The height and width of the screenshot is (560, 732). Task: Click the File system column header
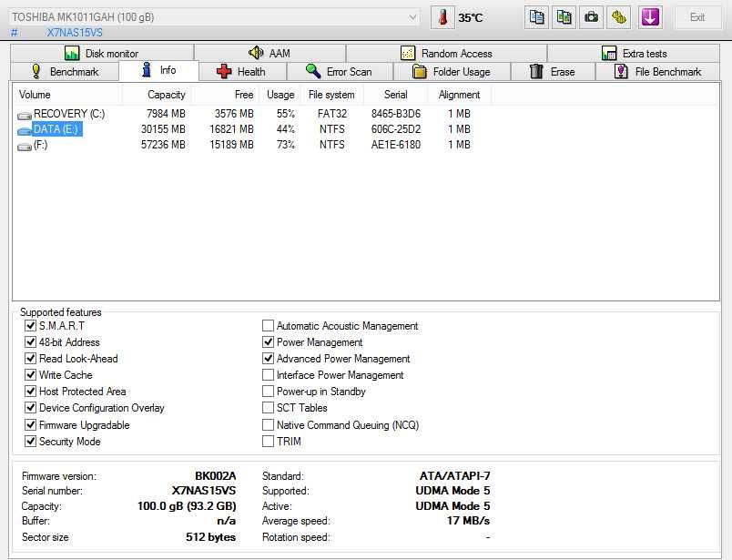pyautogui.click(x=332, y=95)
